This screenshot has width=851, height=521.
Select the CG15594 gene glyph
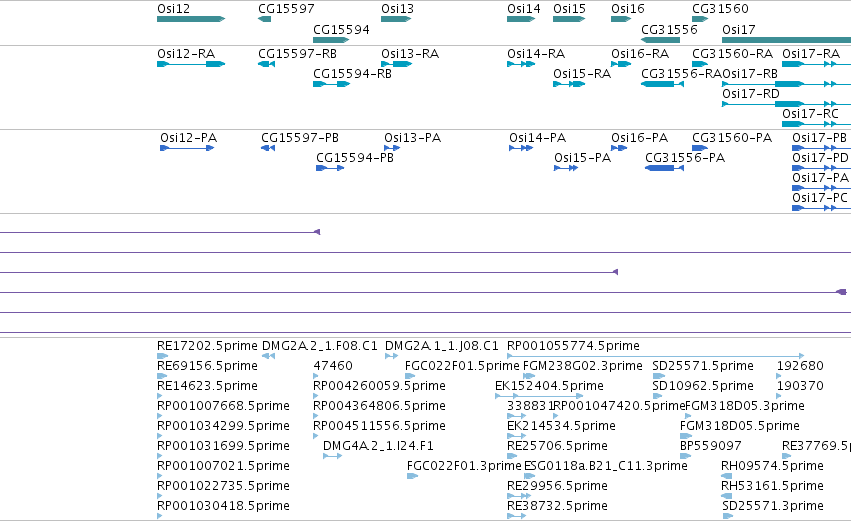[x=331, y=40]
